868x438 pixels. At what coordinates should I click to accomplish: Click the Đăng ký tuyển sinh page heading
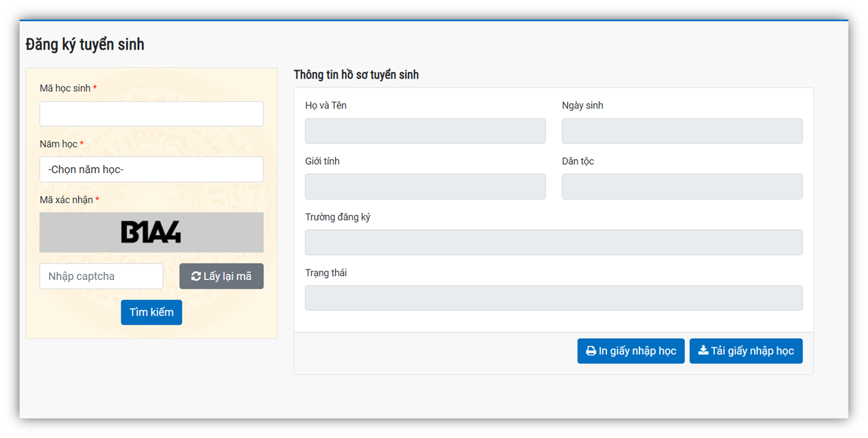coord(85,45)
